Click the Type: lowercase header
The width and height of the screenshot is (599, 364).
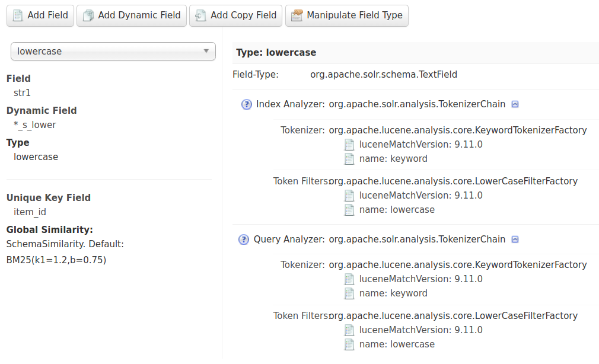(276, 53)
